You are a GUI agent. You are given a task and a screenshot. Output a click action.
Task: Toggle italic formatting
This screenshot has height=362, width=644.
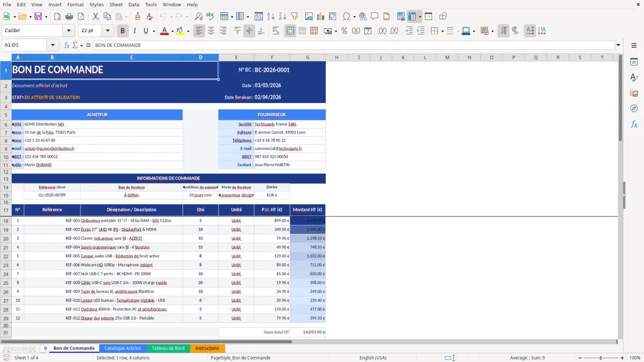click(135, 31)
